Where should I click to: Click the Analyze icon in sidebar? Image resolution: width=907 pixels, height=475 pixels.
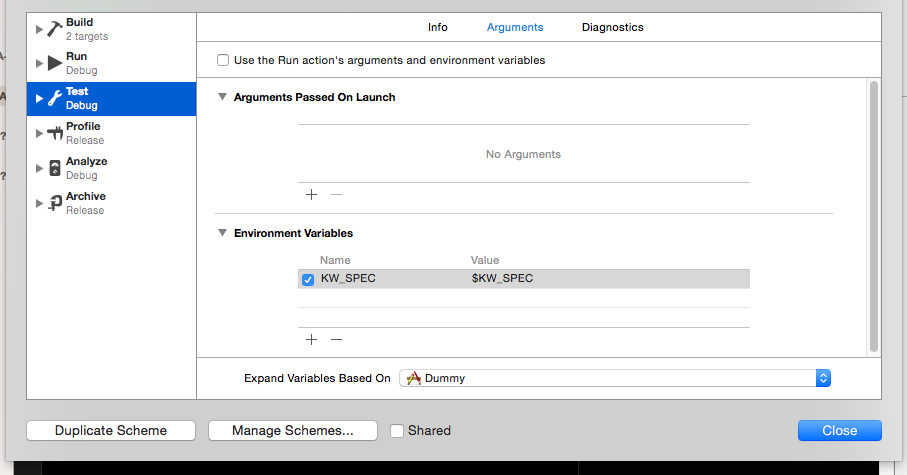[x=55, y=168]
